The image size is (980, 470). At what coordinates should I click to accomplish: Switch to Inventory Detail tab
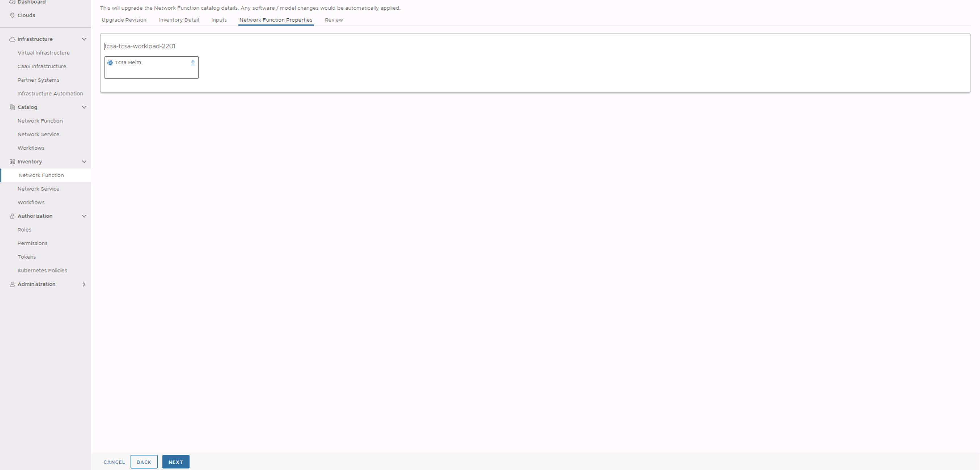click(179, 20)
